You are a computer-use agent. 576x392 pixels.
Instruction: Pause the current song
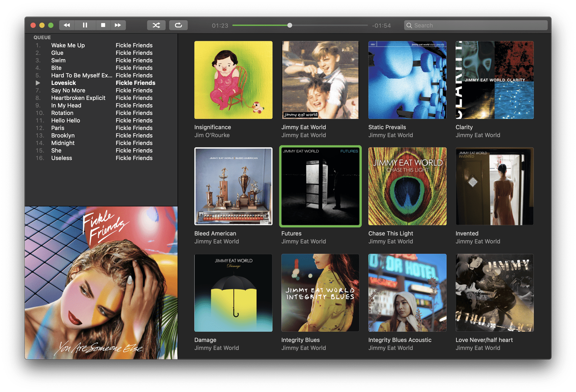coord(85,25)
